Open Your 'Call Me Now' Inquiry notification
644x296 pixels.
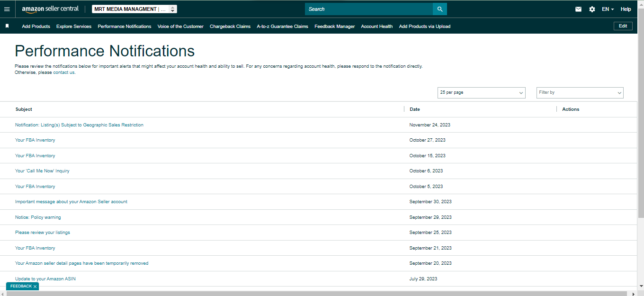pos(42,171)
